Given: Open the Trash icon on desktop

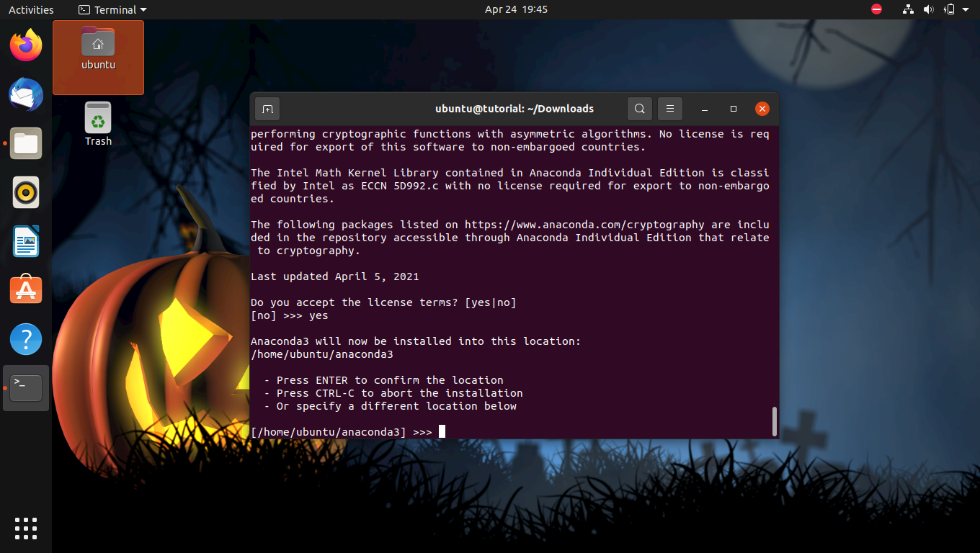Looking at the screenshot, I should coord(98,124).
